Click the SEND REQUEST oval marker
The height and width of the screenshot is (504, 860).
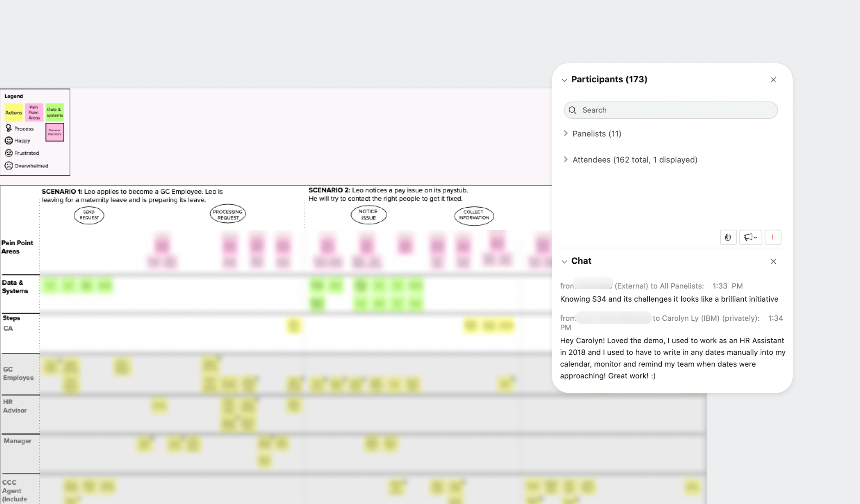(89, 215)
